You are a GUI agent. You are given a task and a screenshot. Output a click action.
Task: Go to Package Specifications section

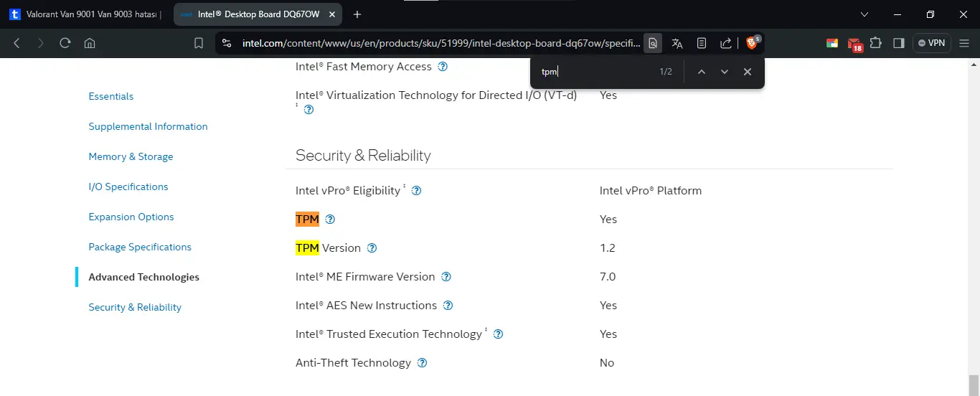[x=140, y=247]
